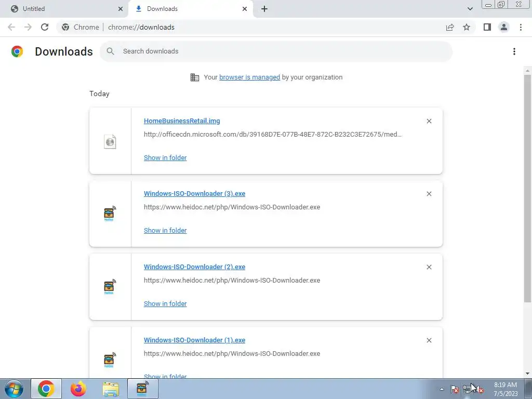Screen dimensions: 532x399
Task: Click the managed organization building icon
Action: [195, 77]
